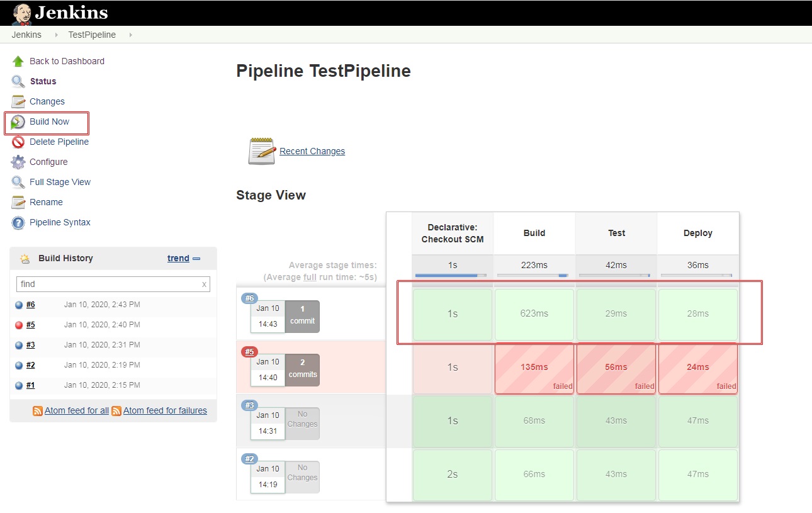Click the Jenkins breadcrumb link
Screen dimensions: 812x513
coord(26,35)
